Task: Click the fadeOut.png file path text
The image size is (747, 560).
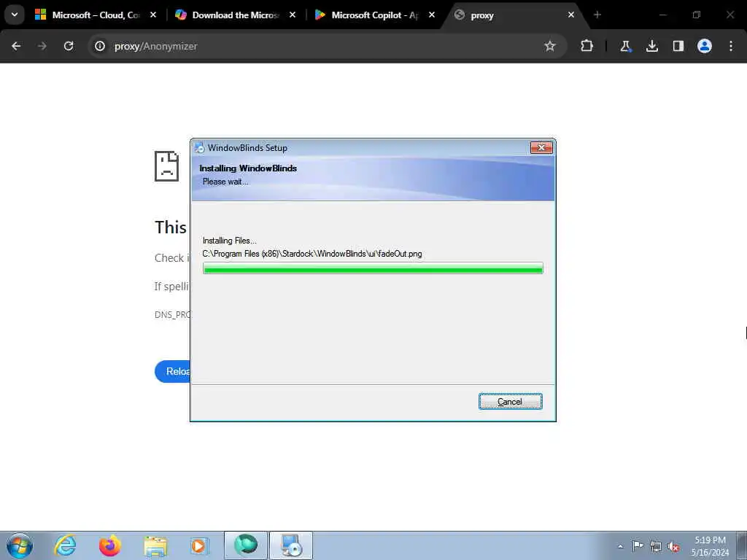Action: point(312,254)
